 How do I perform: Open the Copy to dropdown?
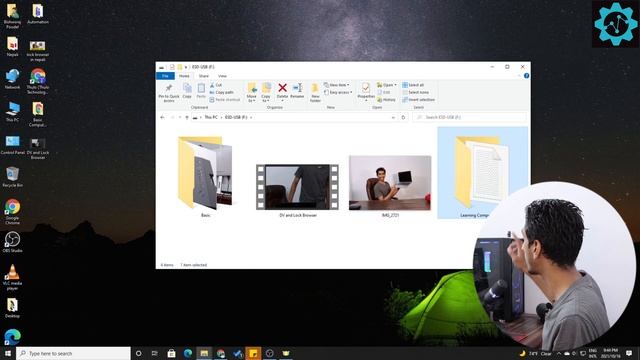pos(266,93)
